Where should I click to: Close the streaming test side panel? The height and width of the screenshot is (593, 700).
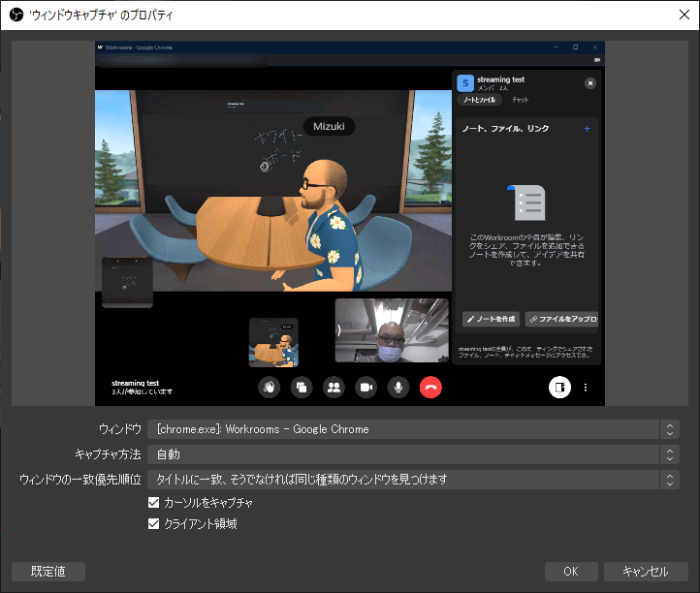tap(589, 83)
